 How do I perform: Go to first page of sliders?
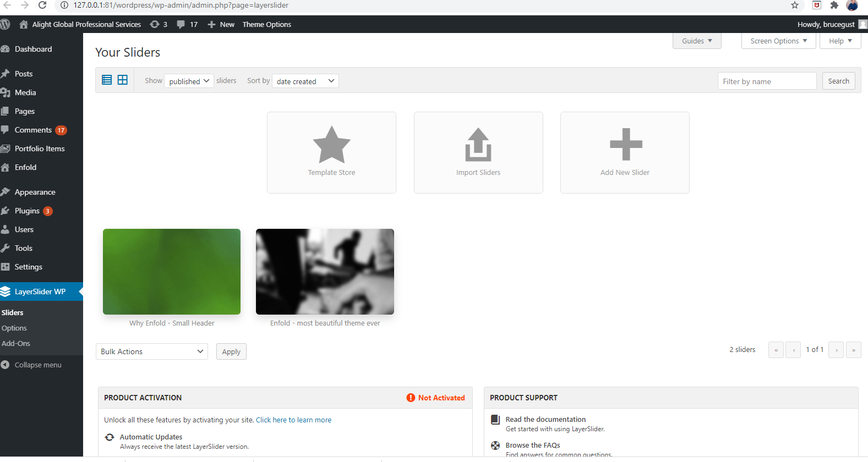pyautogui.click(x=776, y=350)
